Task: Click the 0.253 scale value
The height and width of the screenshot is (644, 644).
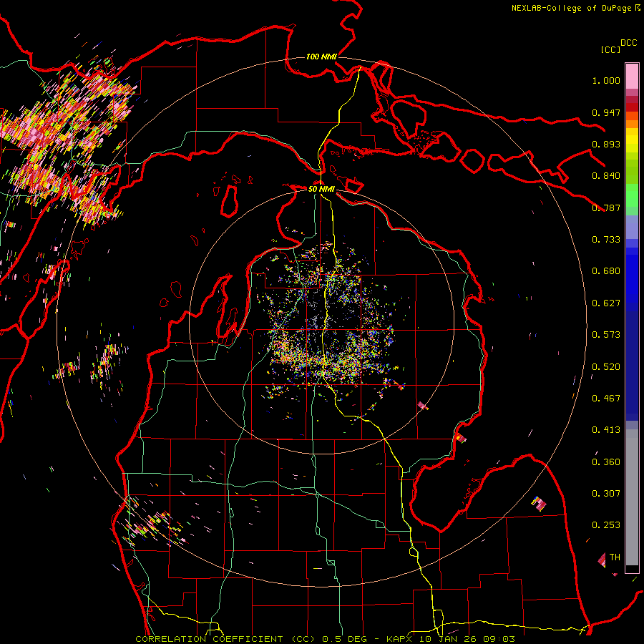Action: [606, 525]
